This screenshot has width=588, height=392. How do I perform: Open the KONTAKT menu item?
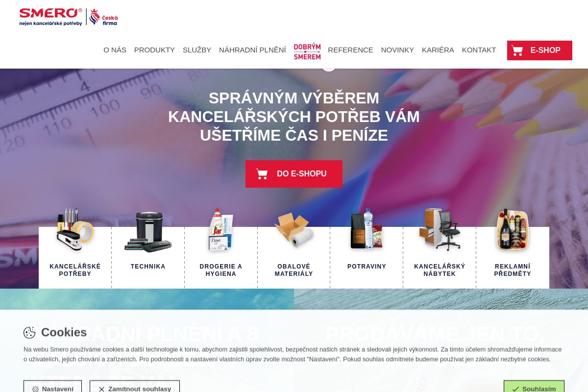pos(479,50)
